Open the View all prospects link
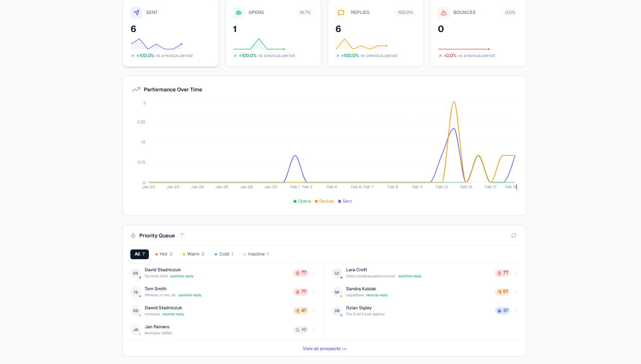This screenshot has width=641, height=364. tap(324, 348)
